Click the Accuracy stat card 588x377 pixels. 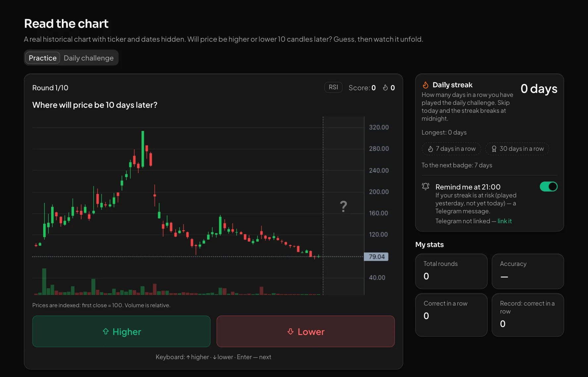(x=528, y=271)
